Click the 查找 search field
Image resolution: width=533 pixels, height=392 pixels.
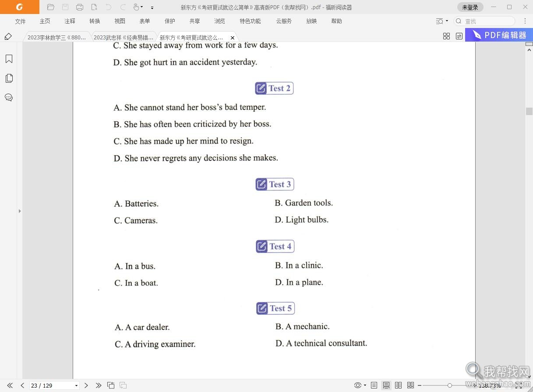point(484,21)
